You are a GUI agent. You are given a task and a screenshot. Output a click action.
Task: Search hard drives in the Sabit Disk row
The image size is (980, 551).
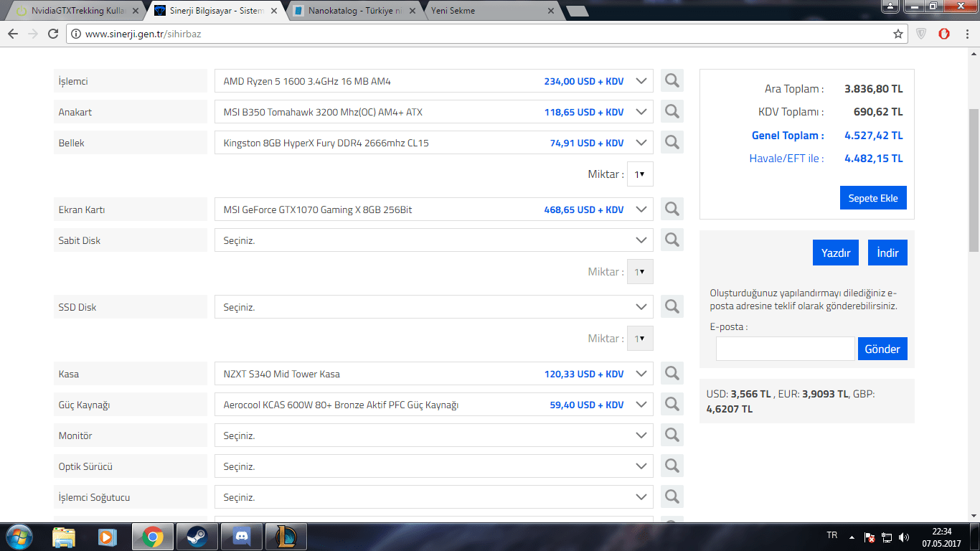672,240
